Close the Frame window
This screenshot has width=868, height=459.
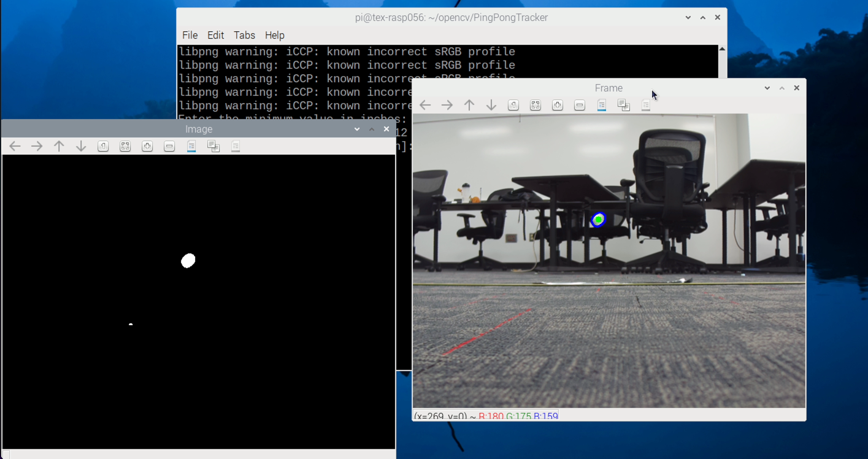(797, 88)
